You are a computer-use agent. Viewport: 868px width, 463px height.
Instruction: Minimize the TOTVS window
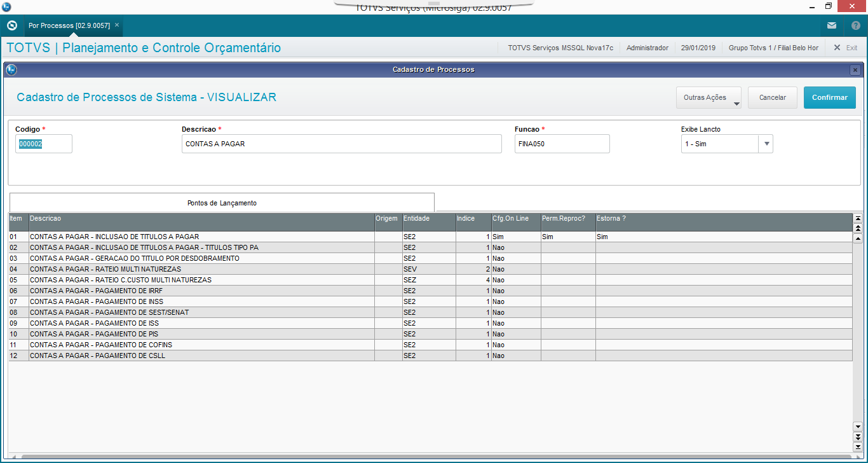tap(811, 6)
